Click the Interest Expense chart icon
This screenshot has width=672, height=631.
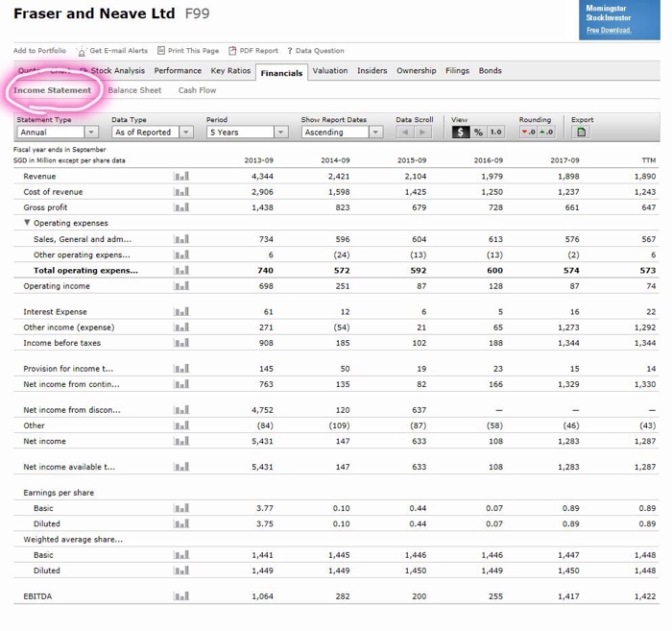[181, 311]
